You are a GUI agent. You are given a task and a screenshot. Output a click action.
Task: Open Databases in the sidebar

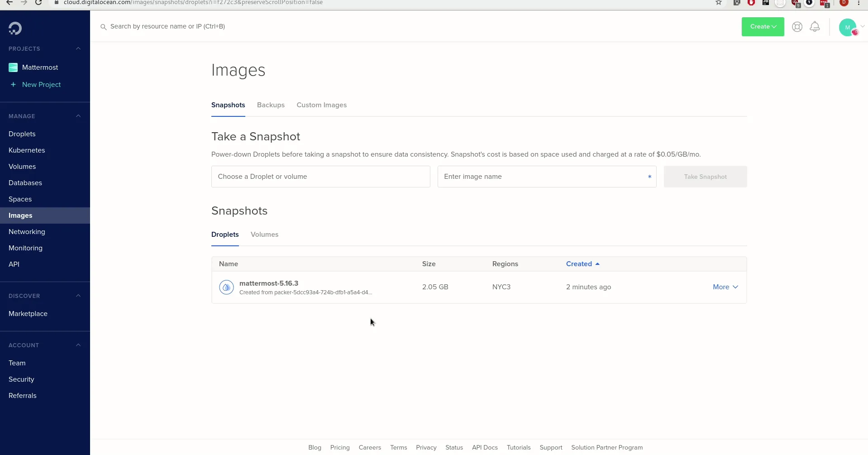tap(25, 183)
